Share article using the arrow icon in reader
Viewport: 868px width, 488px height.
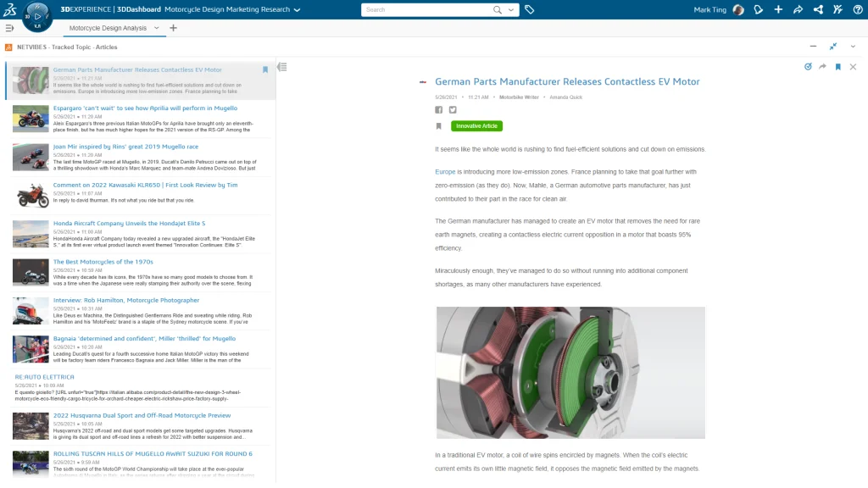[822, 66]
